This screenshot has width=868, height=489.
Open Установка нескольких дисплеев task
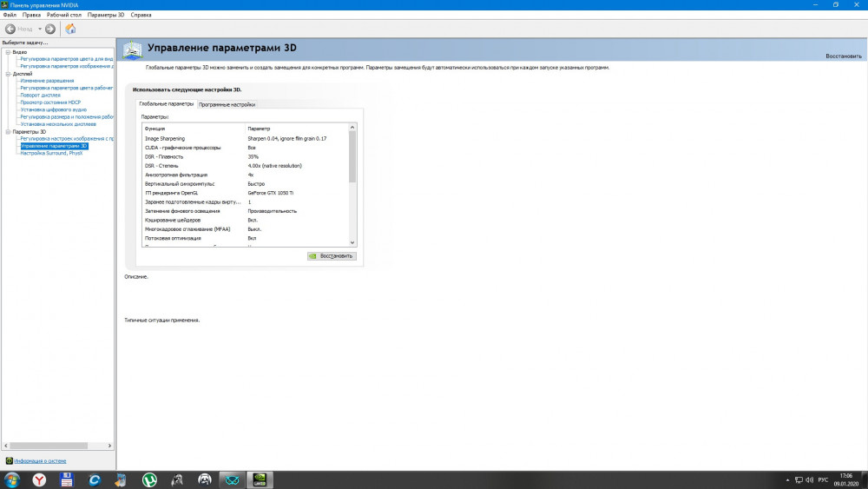click(x=58, y=124)
